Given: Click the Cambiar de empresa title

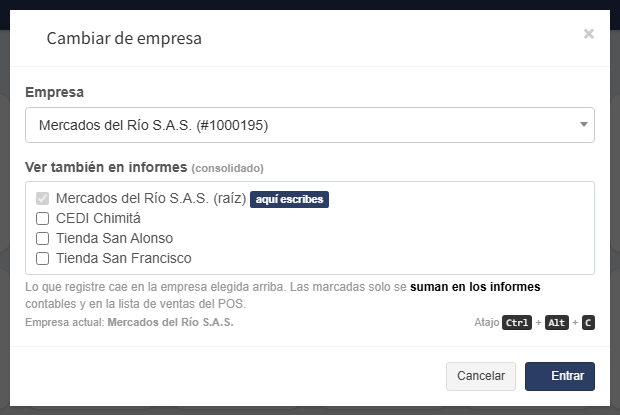Looking at the screenshot, I should (x=124, y=38).
